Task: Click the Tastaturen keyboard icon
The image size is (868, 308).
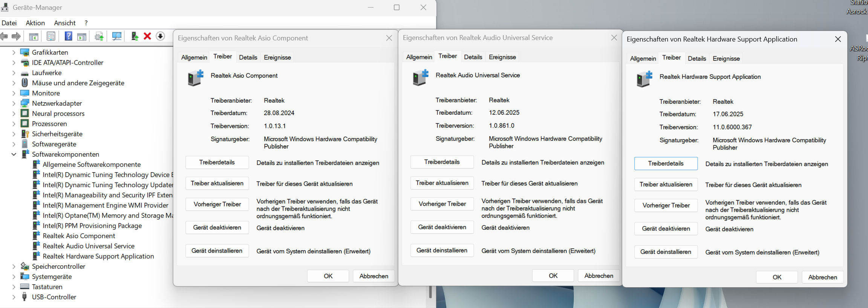Action: point(24,286)
